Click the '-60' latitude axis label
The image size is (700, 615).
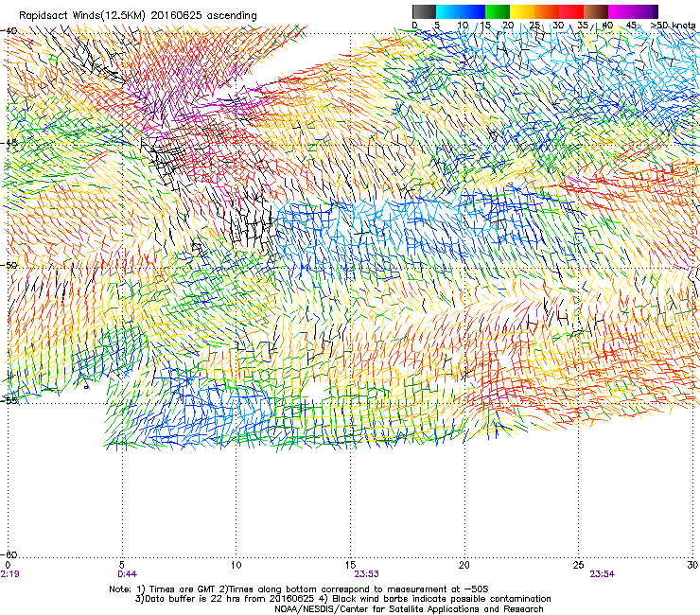tap(9, 554)
